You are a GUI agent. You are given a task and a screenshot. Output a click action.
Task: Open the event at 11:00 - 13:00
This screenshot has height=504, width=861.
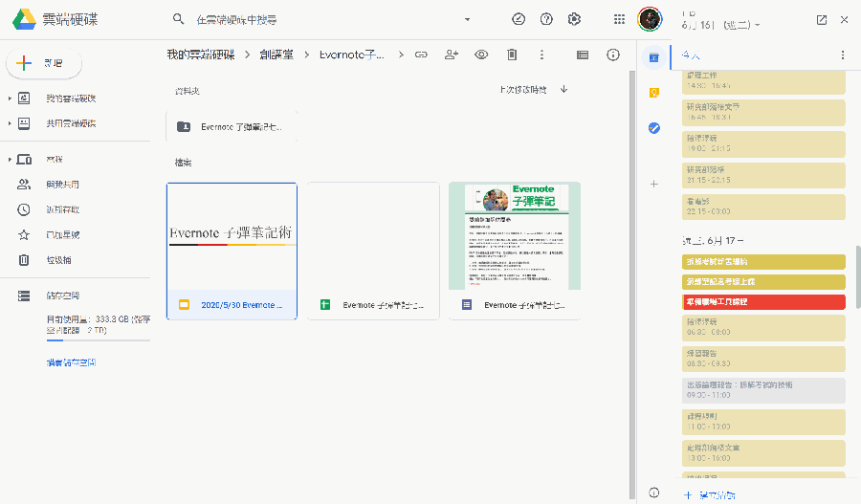(763, 422)
